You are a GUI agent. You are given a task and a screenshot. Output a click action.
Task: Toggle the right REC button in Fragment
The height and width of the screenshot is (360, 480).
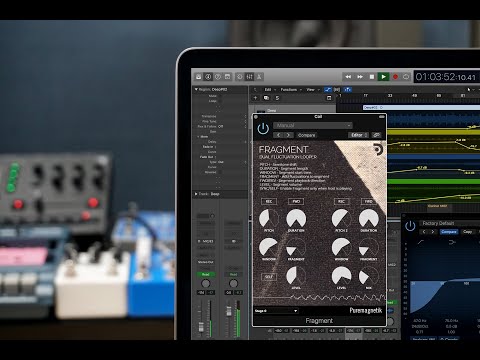point(341,201)
